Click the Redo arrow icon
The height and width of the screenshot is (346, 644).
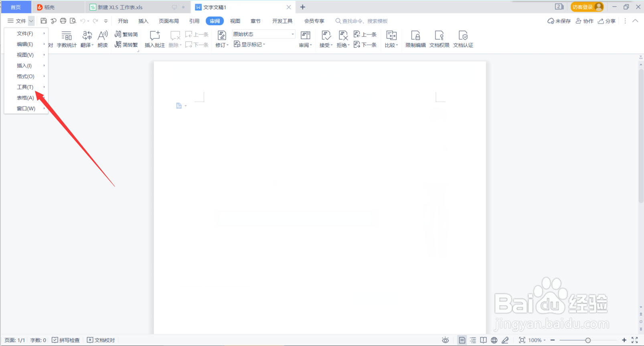[95, 21]
